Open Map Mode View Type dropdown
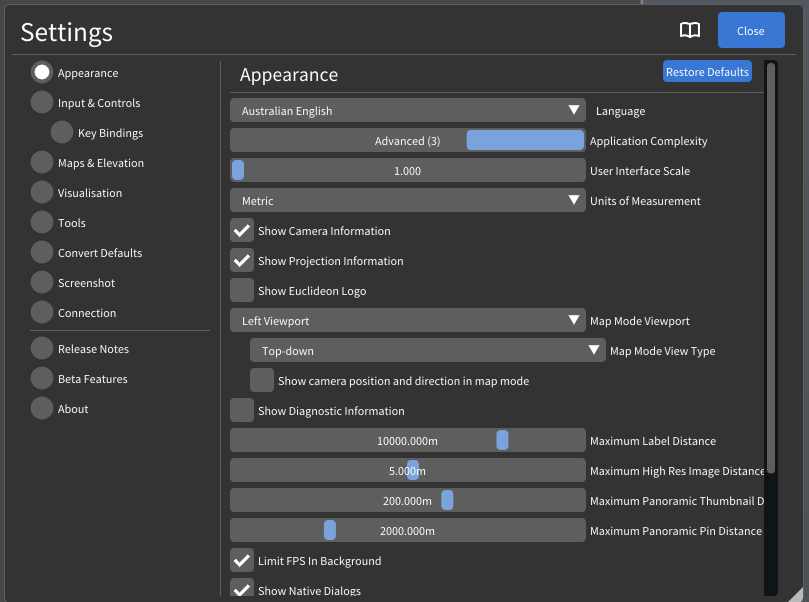 [x=428, y=350]
